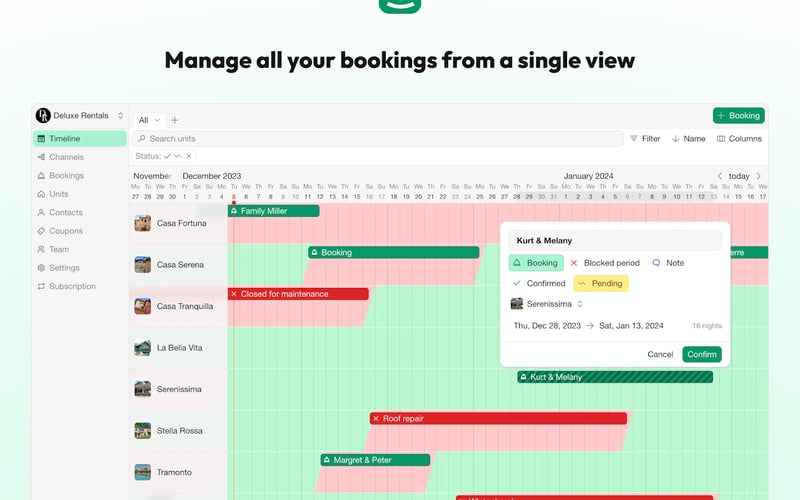Click the Tramonto thumbnail
800x500 pixels.
(142, 472)
